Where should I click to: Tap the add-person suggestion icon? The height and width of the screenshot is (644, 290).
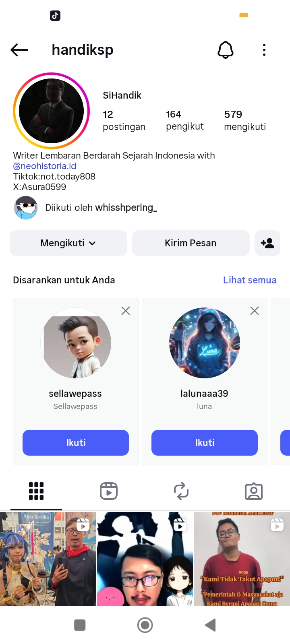pyautogui.click(x=267, y=243)
